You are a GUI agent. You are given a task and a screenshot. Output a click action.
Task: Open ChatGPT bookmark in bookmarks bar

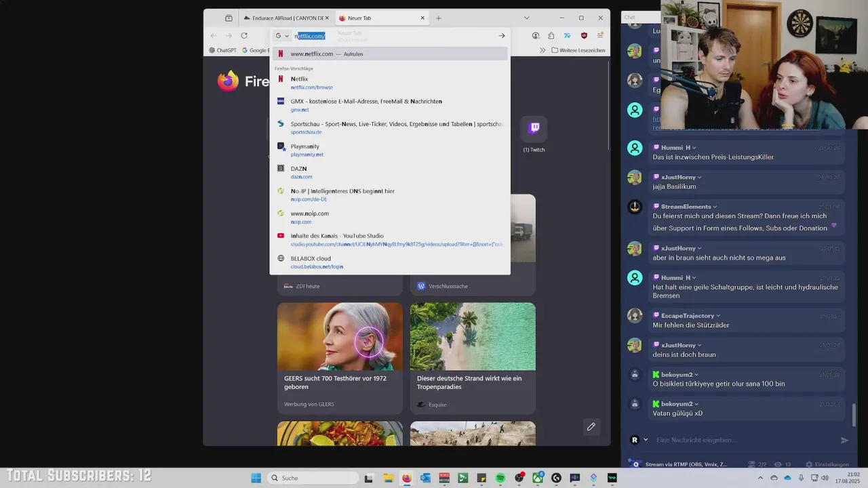pos(222,50)
